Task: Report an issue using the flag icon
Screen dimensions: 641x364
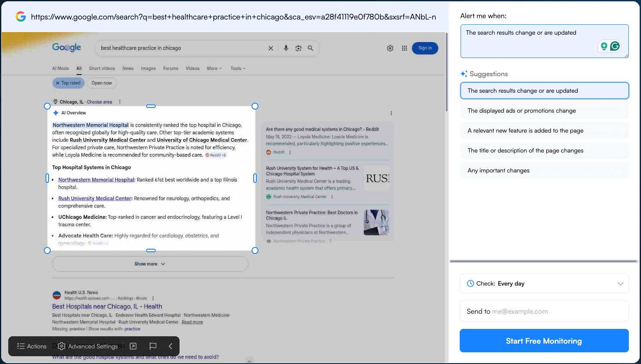Action: [153, 346]
